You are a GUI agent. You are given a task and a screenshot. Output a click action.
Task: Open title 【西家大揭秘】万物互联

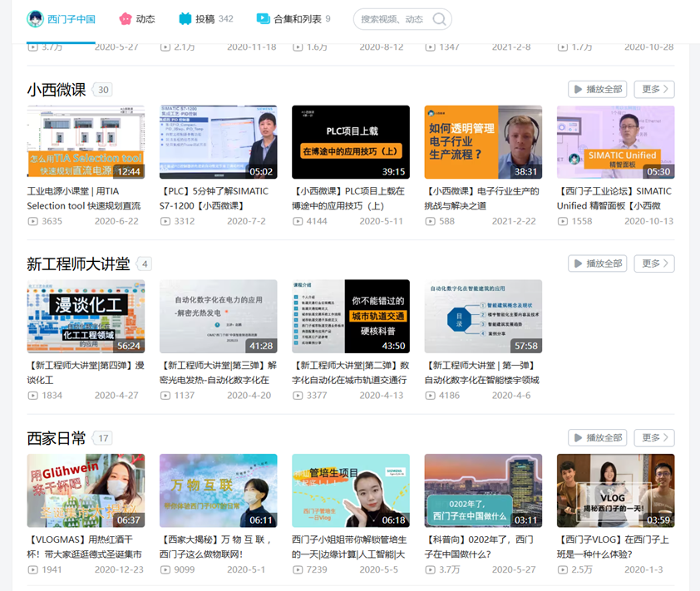point(215,547)
